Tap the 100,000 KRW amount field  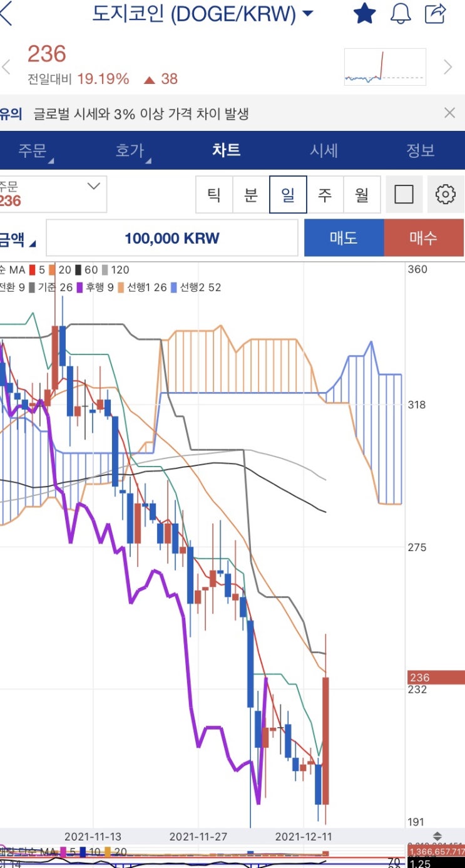(x=172, y=238)
